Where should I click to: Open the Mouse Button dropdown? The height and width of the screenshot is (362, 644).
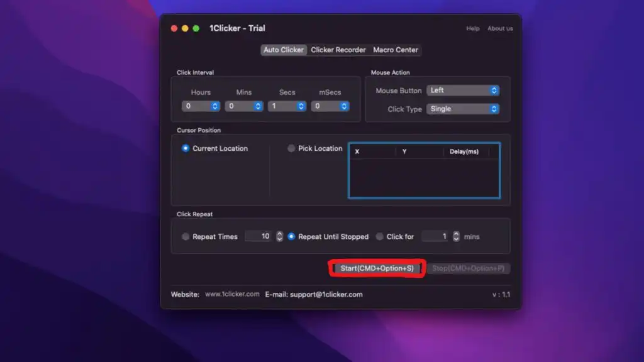coord(463,90)
